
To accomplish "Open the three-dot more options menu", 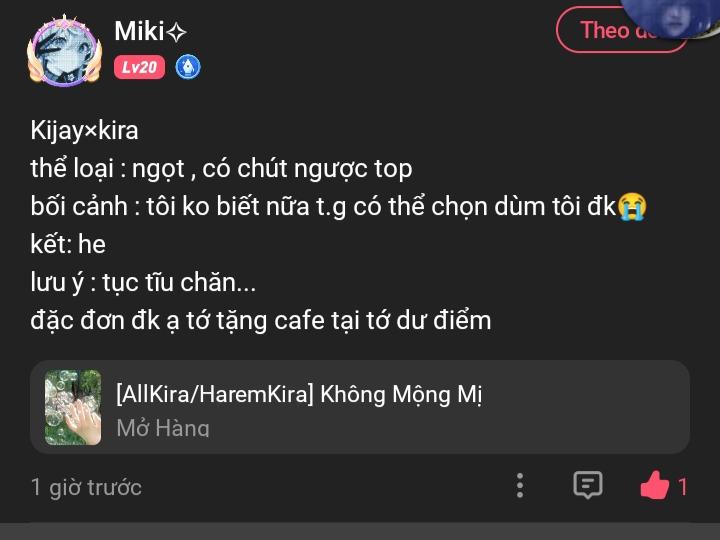I will point(520,486).
